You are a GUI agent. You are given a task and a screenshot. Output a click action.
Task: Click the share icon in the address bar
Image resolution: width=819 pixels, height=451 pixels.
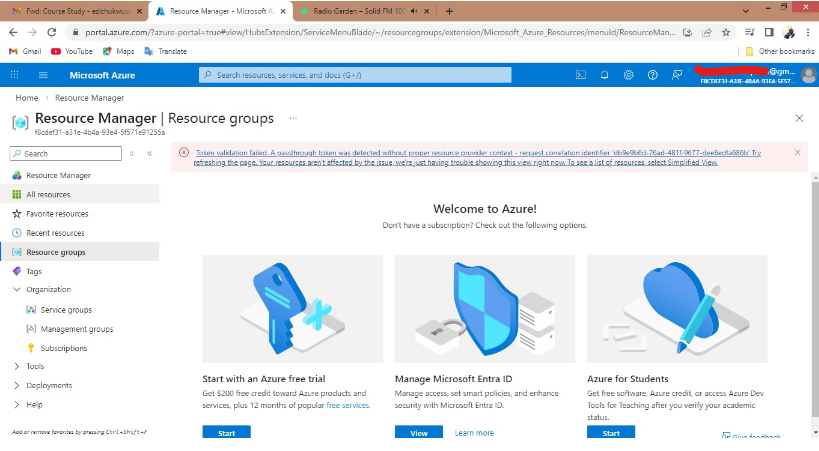tap(707, 32)
